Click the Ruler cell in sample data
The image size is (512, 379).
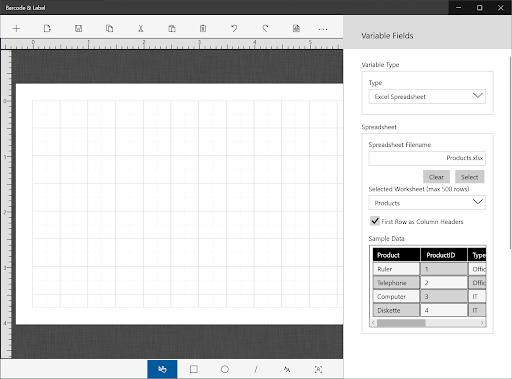pos(396,269)
